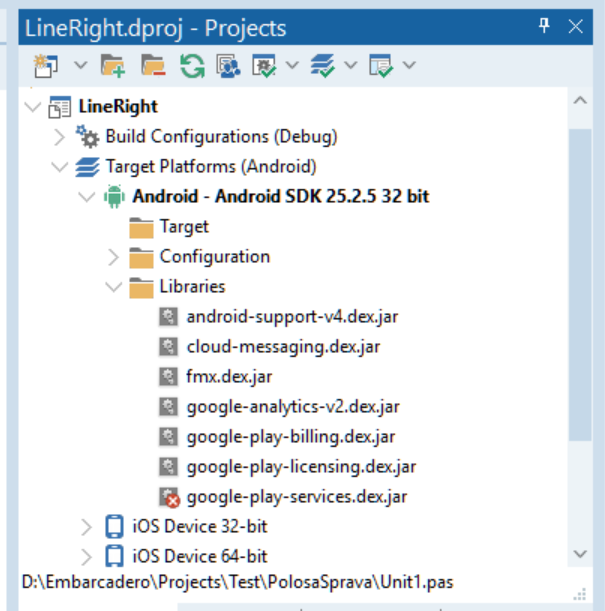
Task: Click the green Sync/Refresh icon
Action: tap(192, 65)
